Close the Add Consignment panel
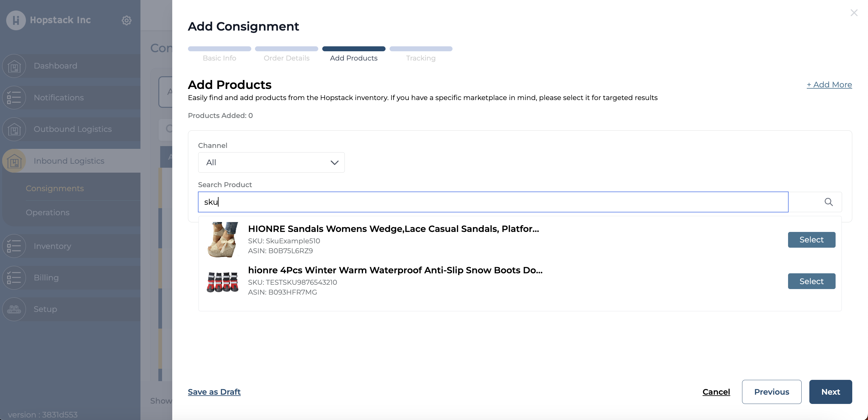The height and width of the screenshot is (420, 868). pyautogui.click(x=853, y=13)
